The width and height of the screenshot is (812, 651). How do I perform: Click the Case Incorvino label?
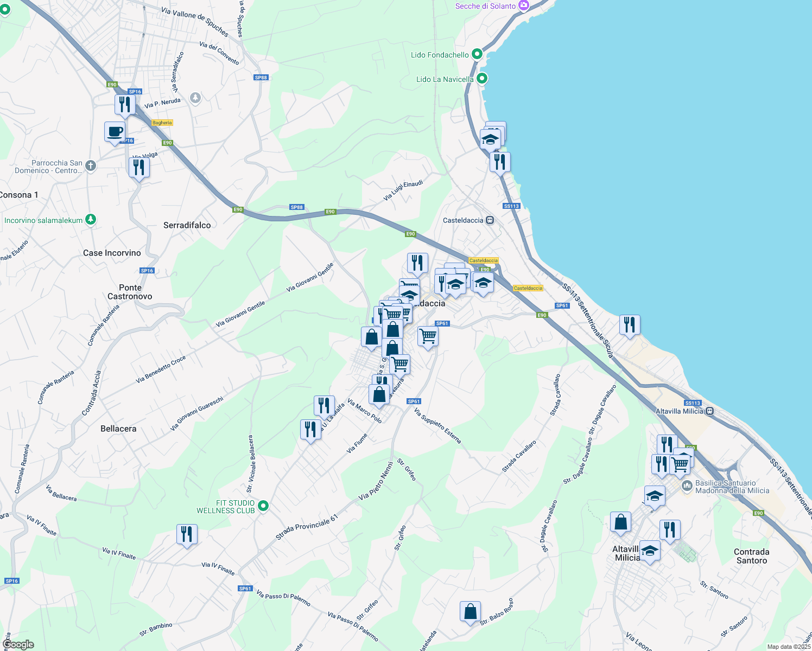coord(112,253)
